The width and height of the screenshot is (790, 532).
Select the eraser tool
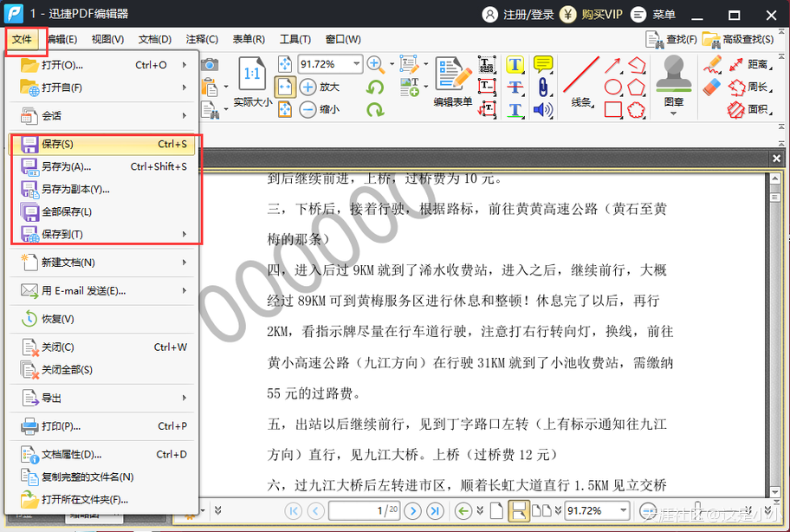click(712, 88)
